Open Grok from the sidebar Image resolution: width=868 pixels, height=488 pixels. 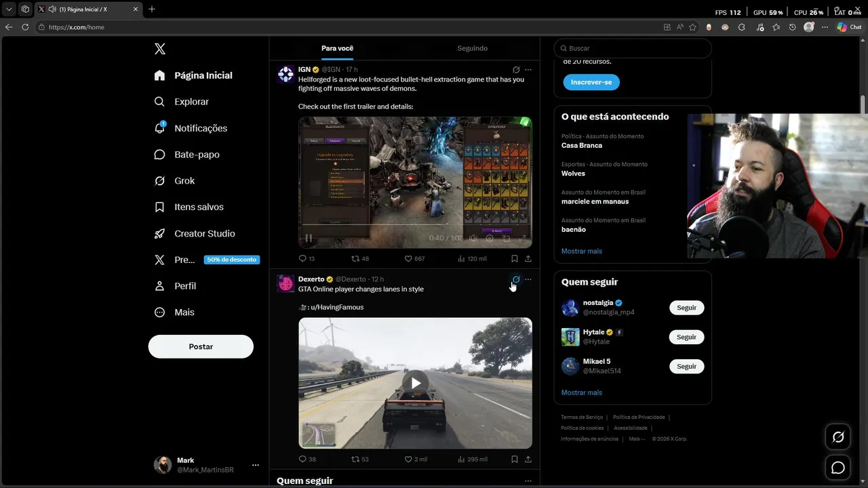(x=174, y=181)
